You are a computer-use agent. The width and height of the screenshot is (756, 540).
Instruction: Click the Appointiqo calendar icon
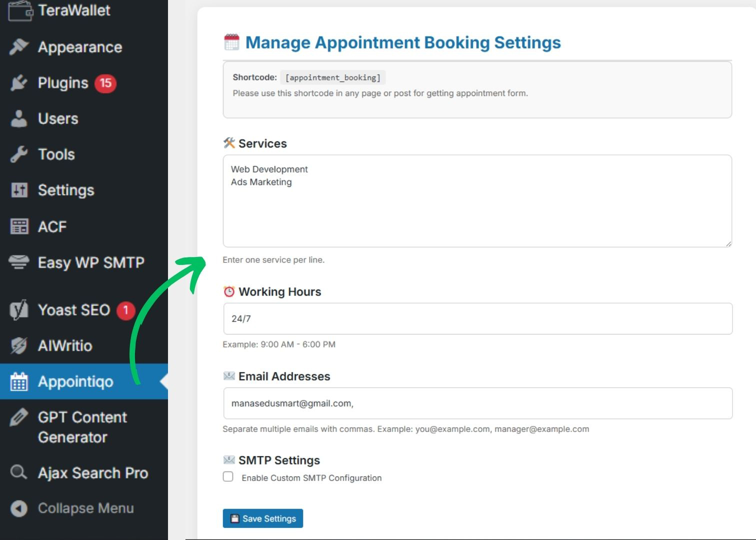(x=19, y=382)
